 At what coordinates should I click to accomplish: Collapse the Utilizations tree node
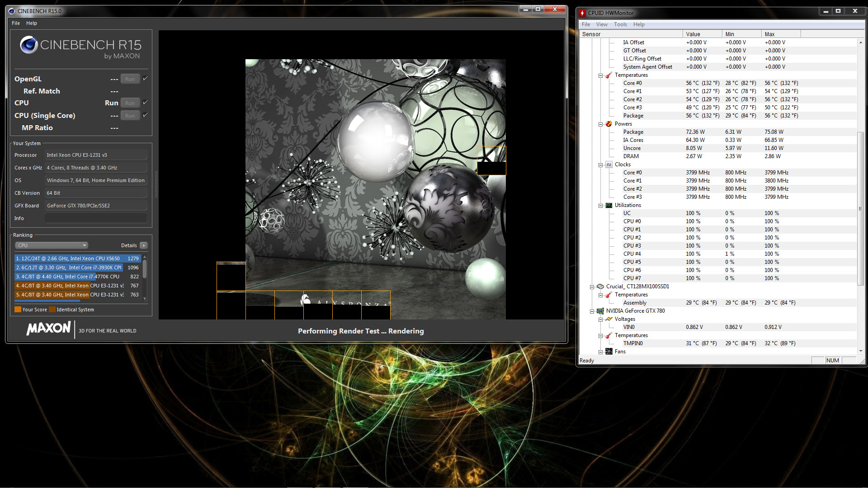(x=600, y=206)
